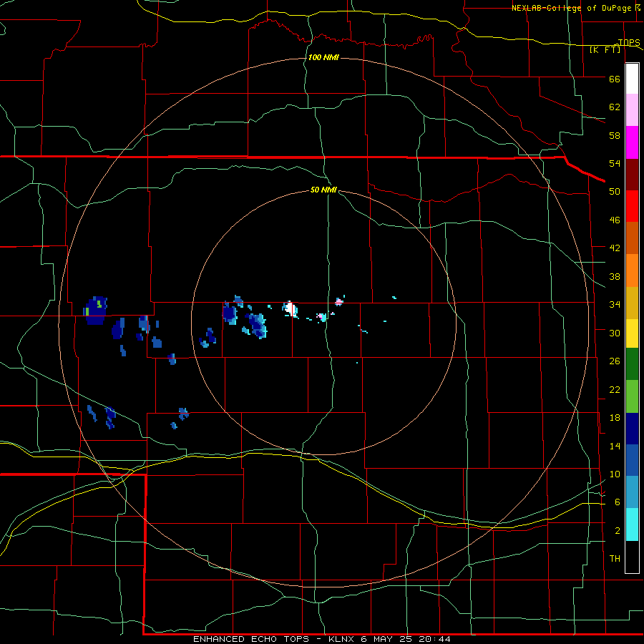Click the 22 legend value
Viewport: 644px width, 644px height.
pos(615,390)
